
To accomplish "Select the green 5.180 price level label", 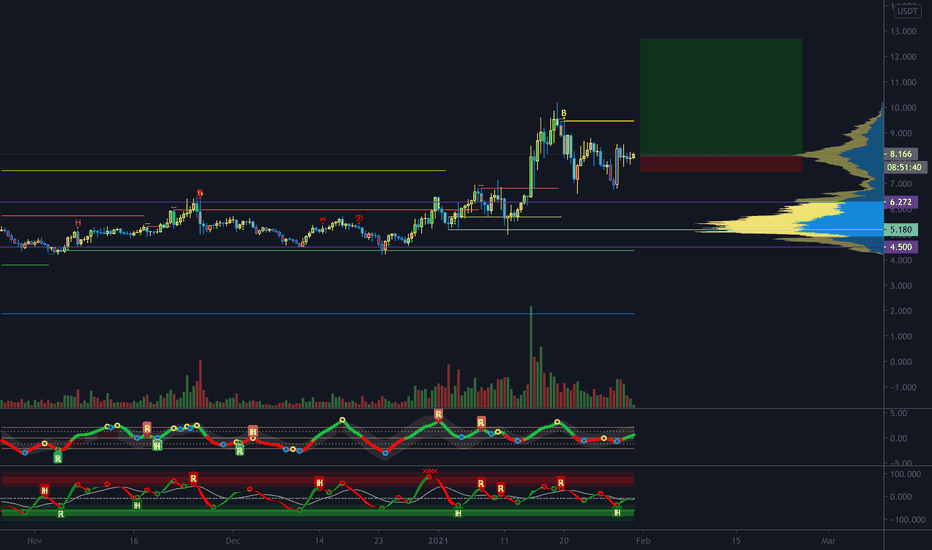I will pos(901,230).
